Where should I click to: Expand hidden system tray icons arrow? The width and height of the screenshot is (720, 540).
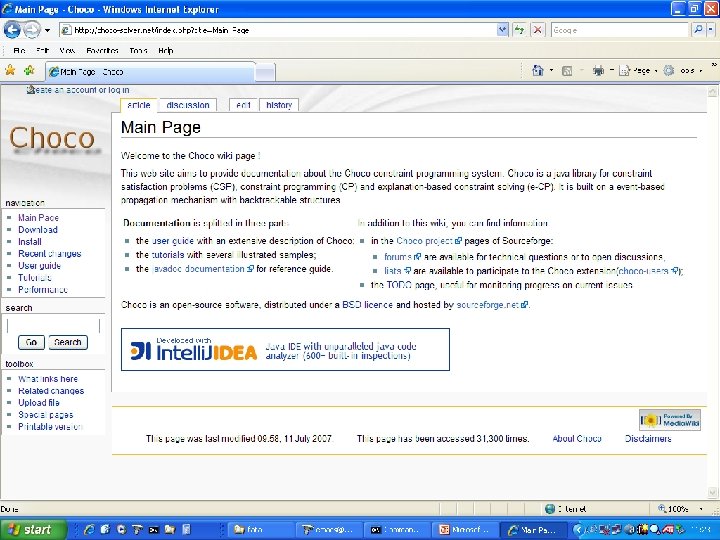tap(577, 529)
